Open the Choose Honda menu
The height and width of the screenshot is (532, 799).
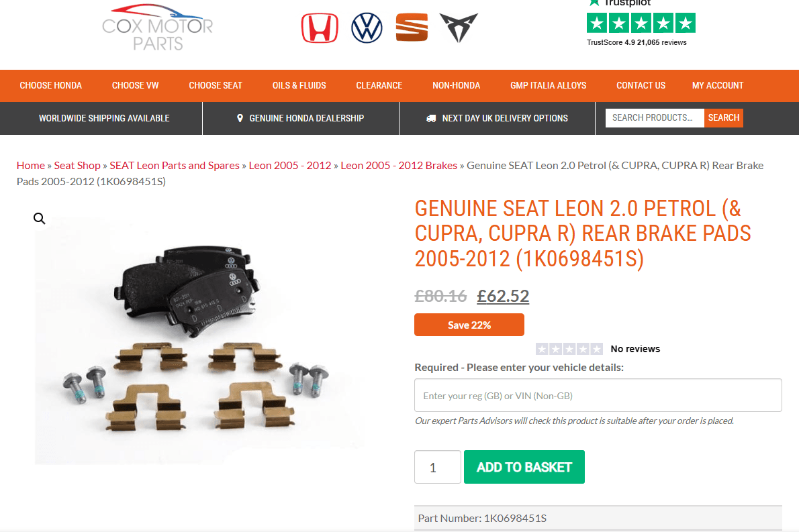[51, 85]
